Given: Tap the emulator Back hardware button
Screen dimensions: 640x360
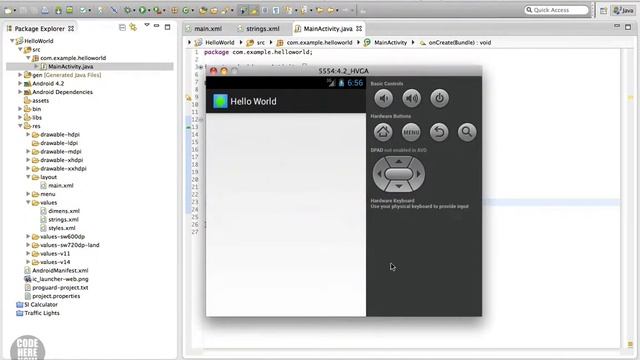Looking at the screenshot, I should pos(439,132).
